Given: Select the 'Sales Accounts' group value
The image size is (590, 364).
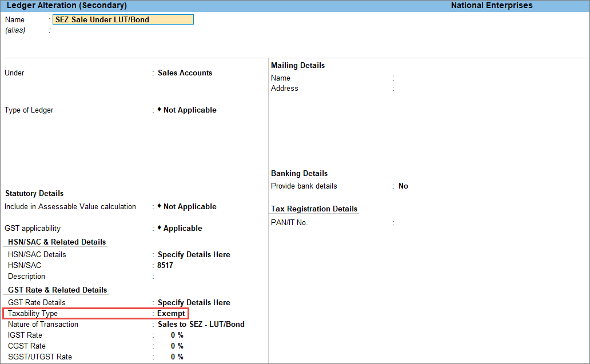Looking at the screenshot, I should [185, 73].
